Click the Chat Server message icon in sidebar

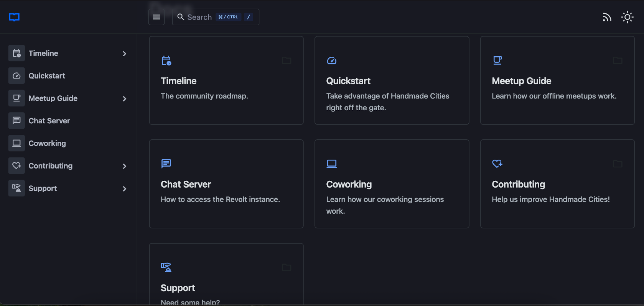pos(16,121)
